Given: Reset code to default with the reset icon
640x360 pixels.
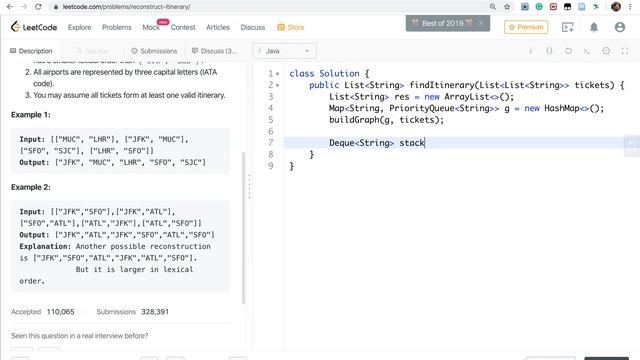Looking at the screenshot, I should click(568, 51).
